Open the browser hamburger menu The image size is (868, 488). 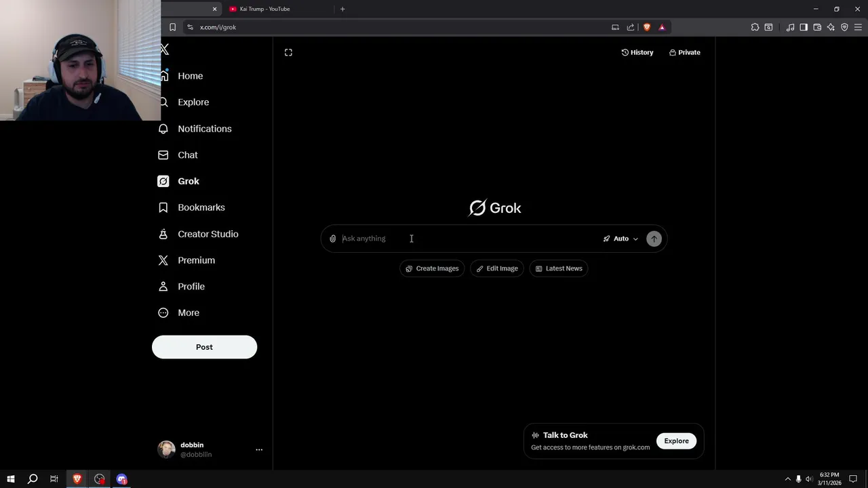[x=858, y=27]
